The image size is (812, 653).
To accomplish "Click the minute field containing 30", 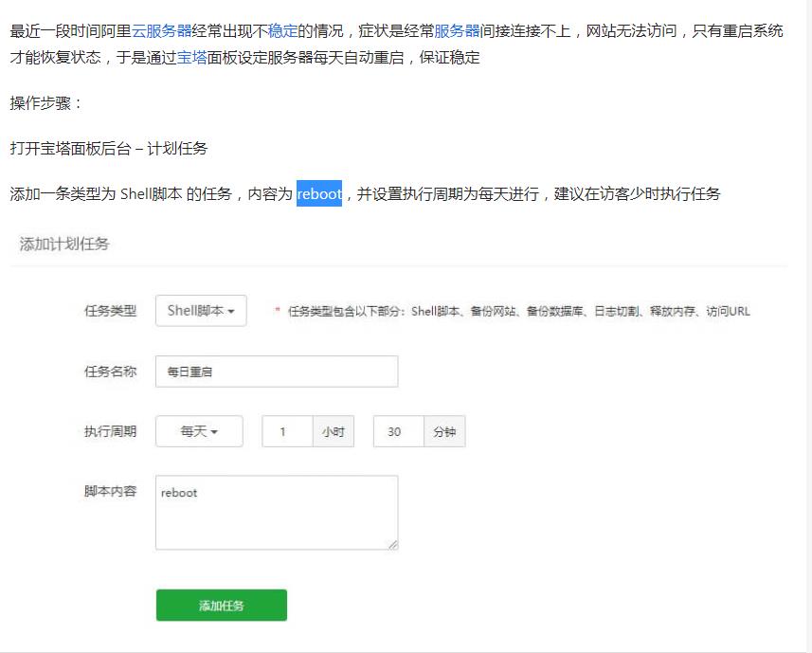I will (x=399, y=431).
